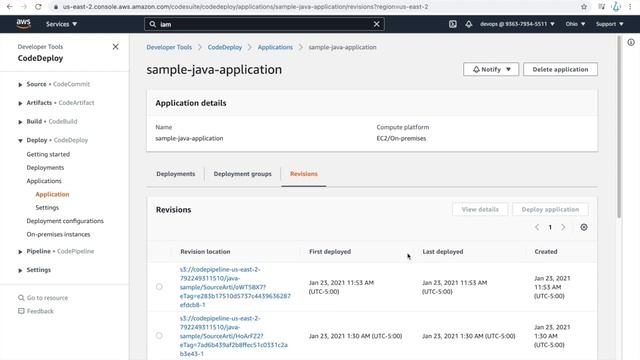Image resolution: width=640 pixels, height=360 pixels.
Task: Expand the Source CodeCommit section
Action: [x=20, y=84]
